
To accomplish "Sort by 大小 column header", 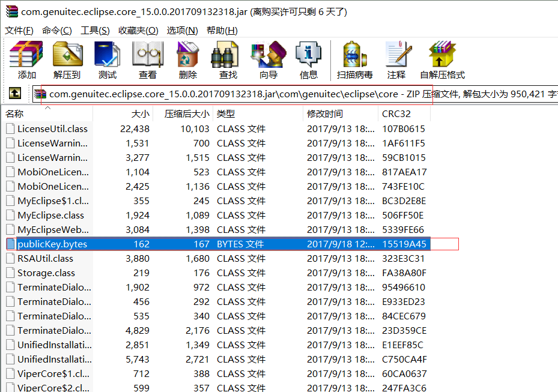I will (x=123, y=114).
